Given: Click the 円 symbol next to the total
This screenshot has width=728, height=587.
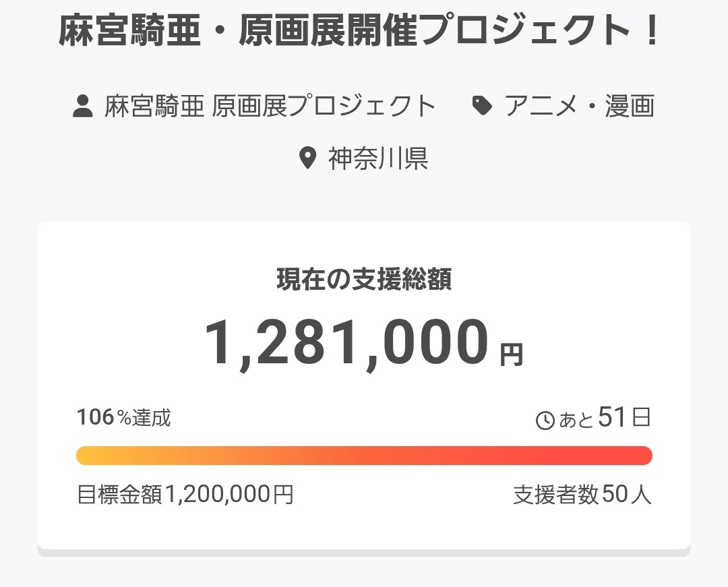Looking at the screenshot, I should [512, 354].
